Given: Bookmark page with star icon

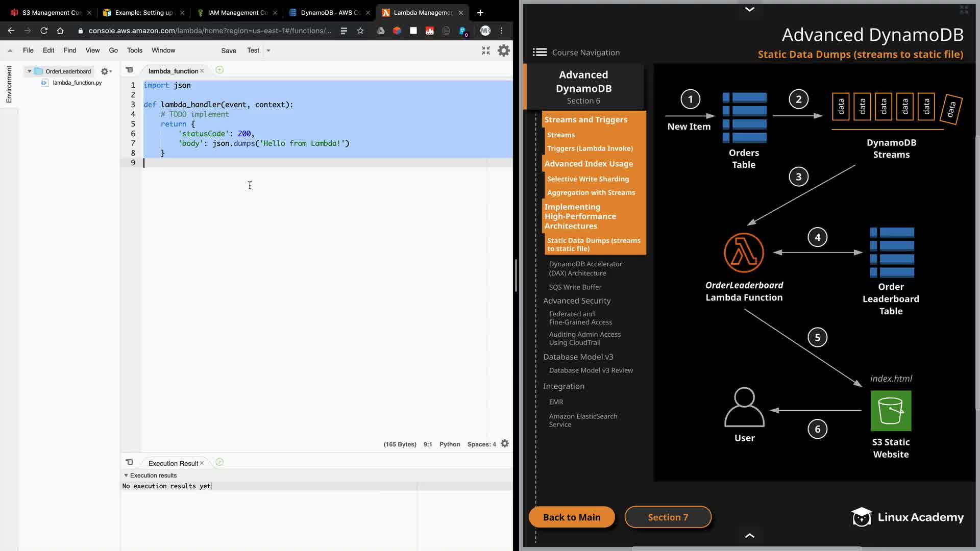Looking at the screenshot, I should click(x=360, y=31).
